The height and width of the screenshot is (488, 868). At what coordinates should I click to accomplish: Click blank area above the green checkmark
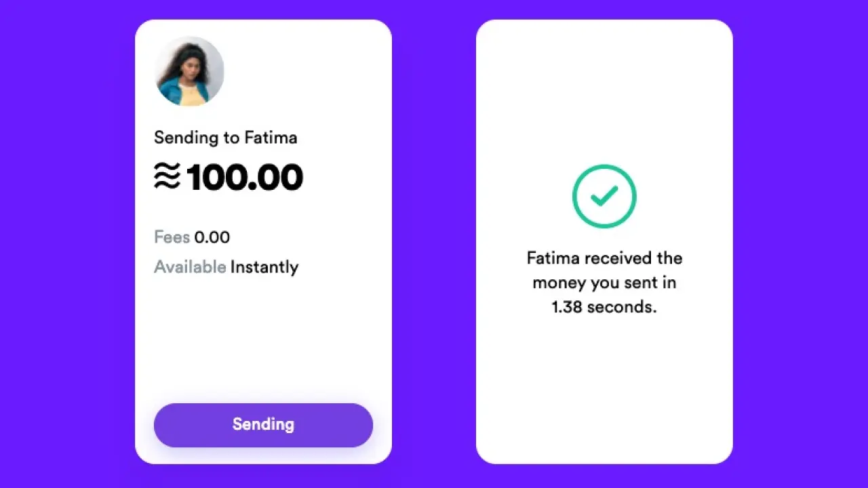pos(604,95)
